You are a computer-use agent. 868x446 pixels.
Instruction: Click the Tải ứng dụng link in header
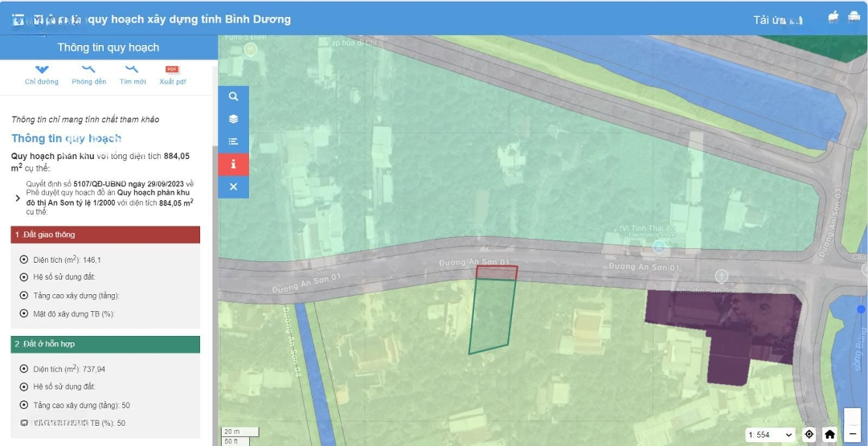point(777,20)
